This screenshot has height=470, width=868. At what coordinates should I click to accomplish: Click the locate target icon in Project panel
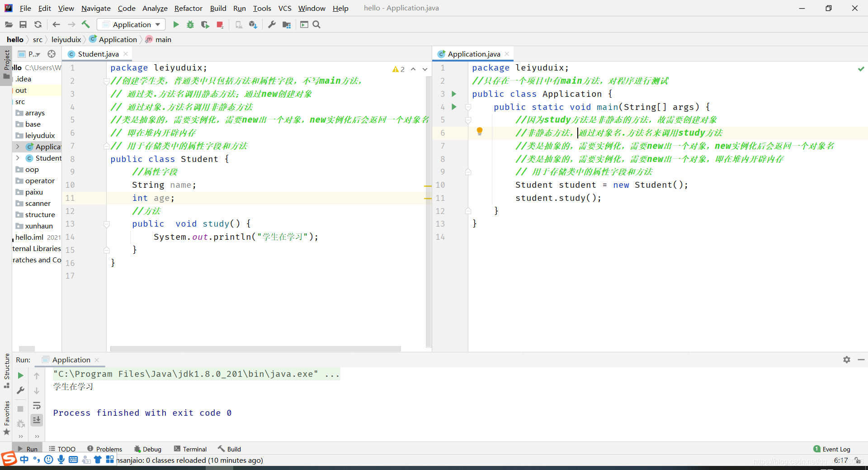[x=52, y=54]
